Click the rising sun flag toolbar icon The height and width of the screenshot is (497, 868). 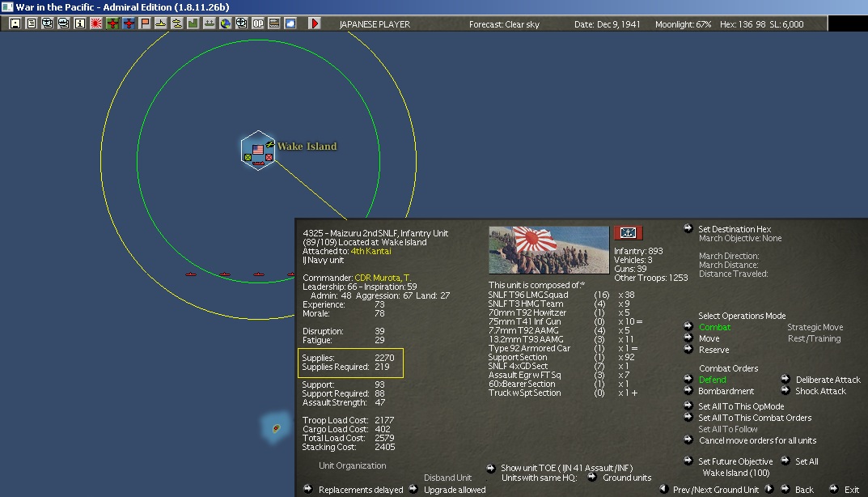[x=95, y=23]
